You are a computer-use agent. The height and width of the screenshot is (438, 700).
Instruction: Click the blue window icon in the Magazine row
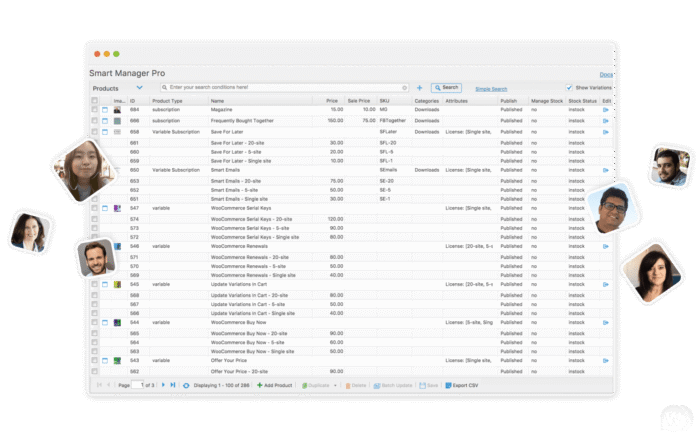tap(105, 110)
